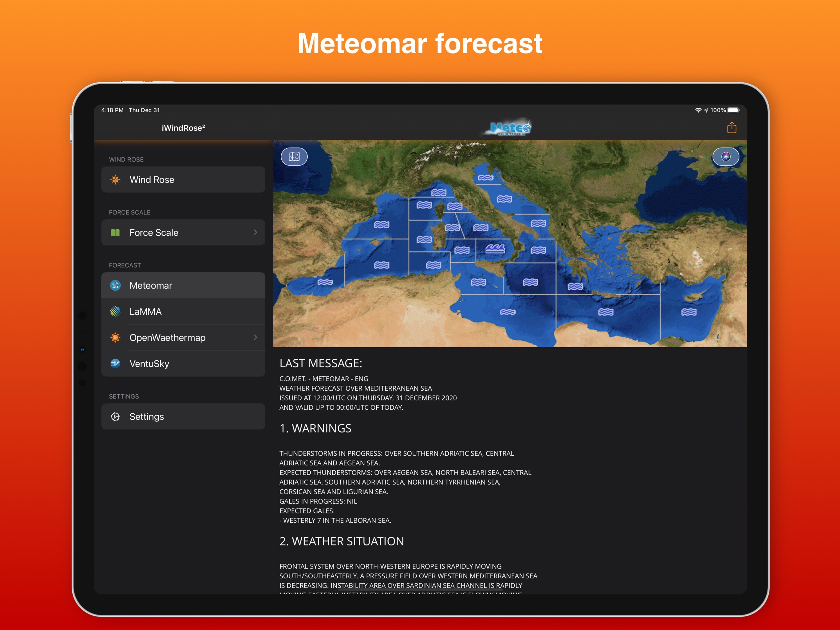Select the wave icon in the Ligurian Sea
840x630 pixels.
[439, 193]
